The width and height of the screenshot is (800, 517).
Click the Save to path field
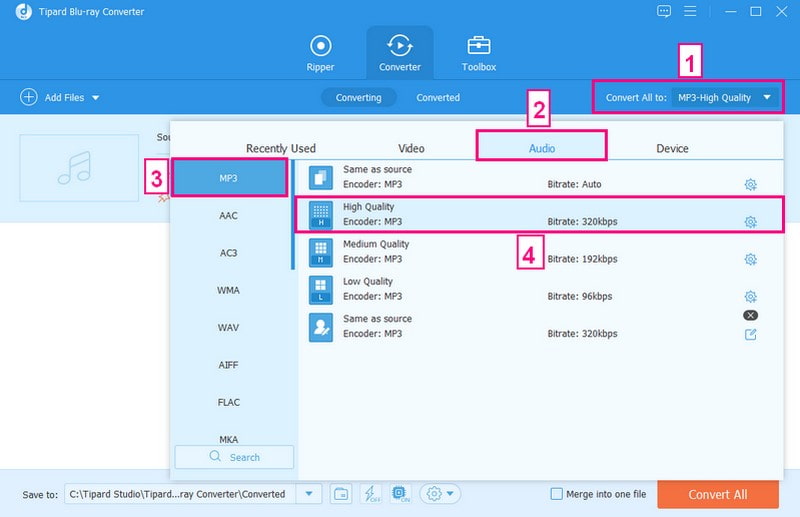180,494
